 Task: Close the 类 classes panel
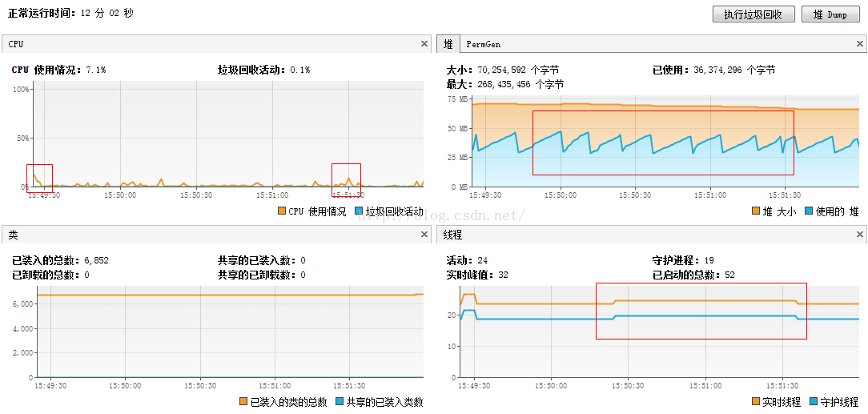coord(424,235)
